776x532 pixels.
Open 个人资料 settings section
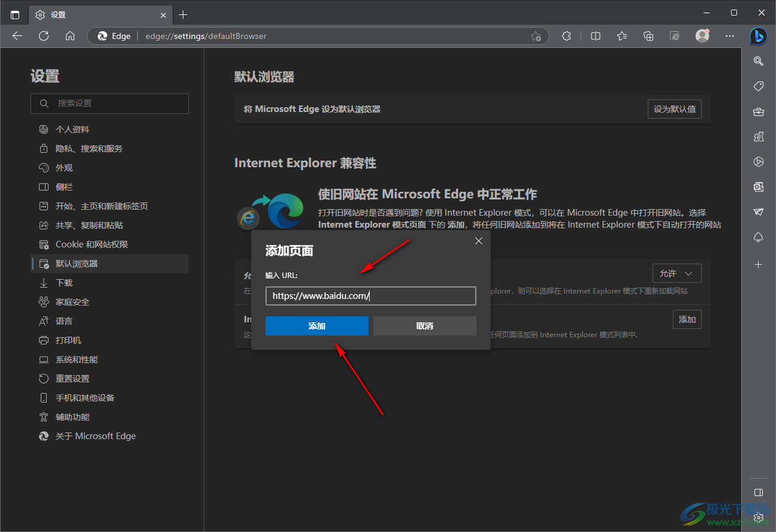110,129
